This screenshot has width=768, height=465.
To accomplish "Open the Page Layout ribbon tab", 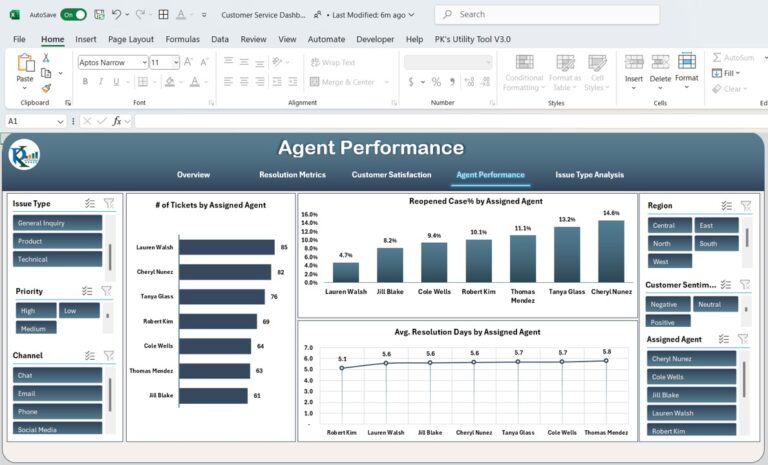I will tap(131, 39).
